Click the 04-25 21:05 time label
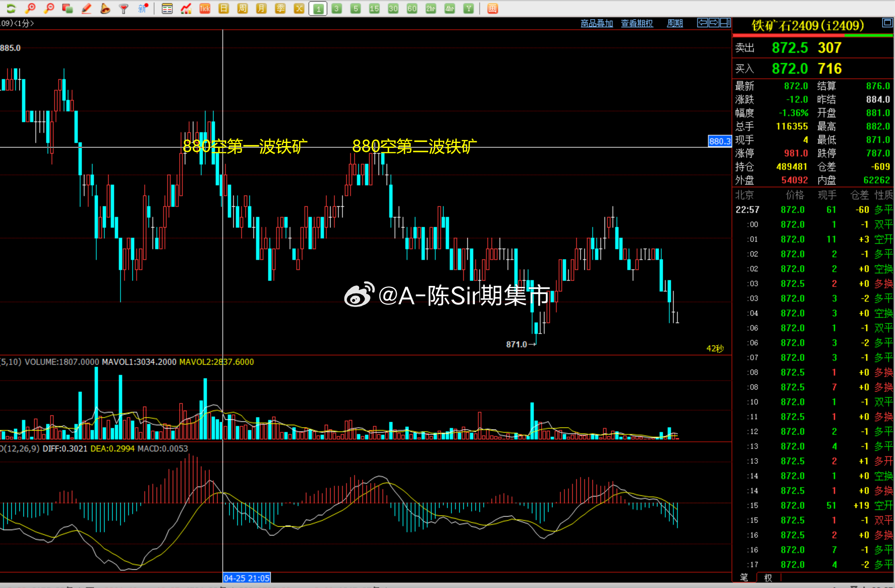The height and width of the screenshot is (588, 895). tap(247, 578)
